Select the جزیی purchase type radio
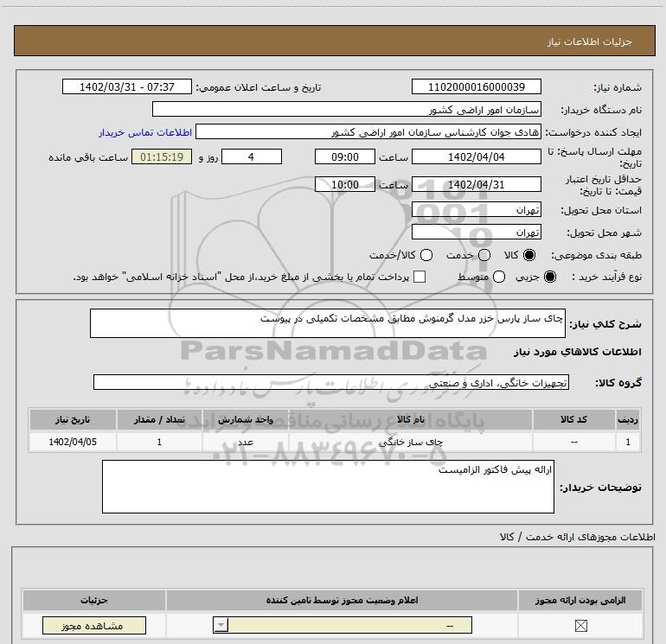Image resolution: width=666 pixels, height=644 pixels. 549,277
